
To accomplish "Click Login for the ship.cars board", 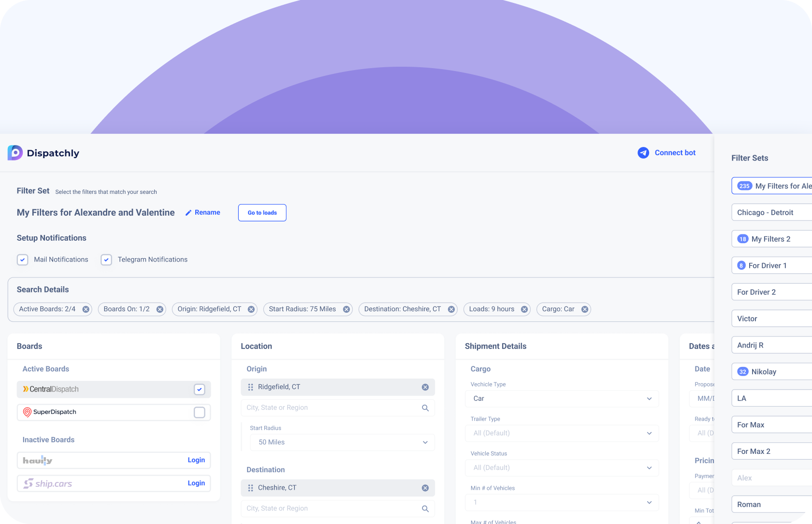I will tap(196, 483).
